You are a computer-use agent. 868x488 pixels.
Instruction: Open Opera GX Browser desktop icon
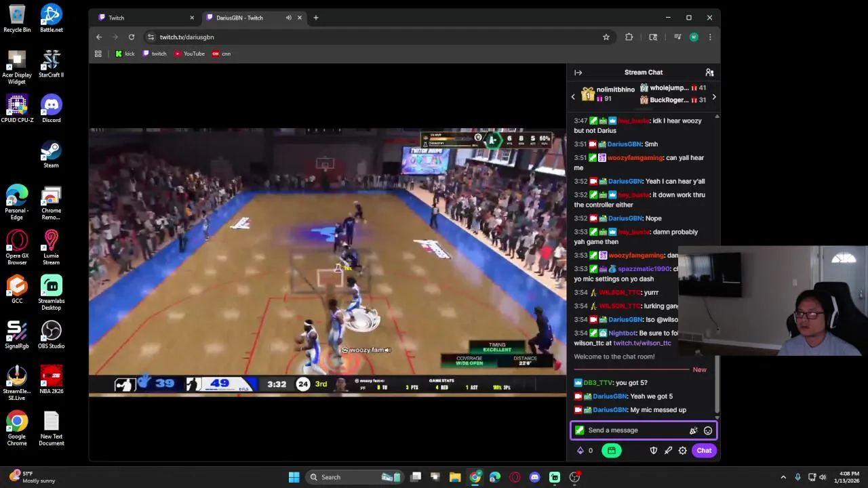[x=17, y=247]
